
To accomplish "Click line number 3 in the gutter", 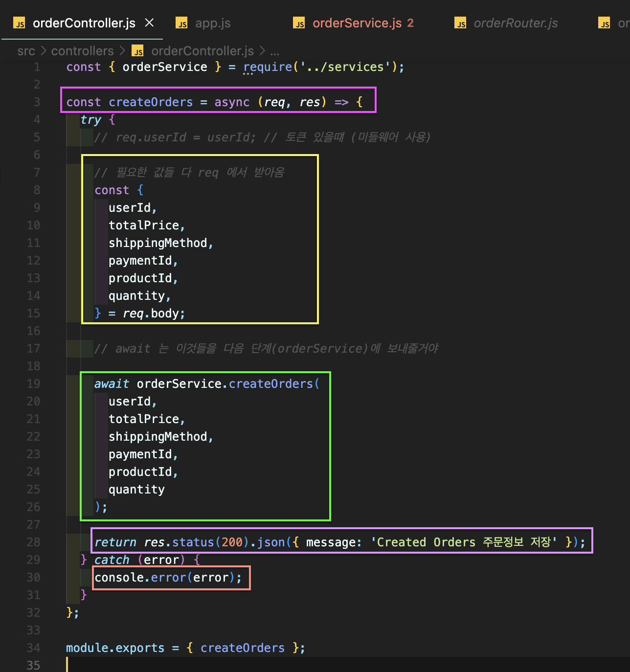I will coord(37,102).
